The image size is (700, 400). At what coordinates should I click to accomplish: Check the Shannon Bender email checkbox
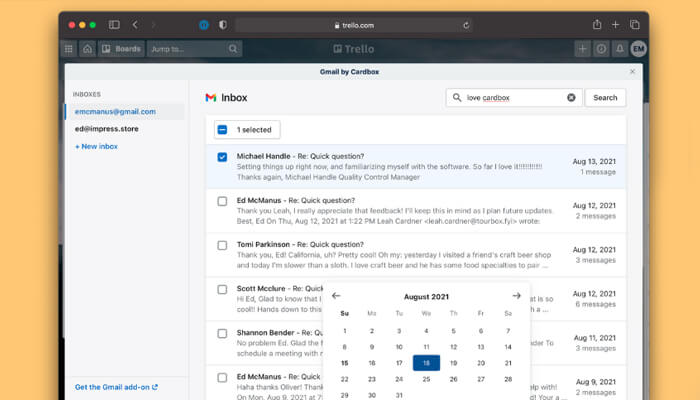[x=222, y=333]
